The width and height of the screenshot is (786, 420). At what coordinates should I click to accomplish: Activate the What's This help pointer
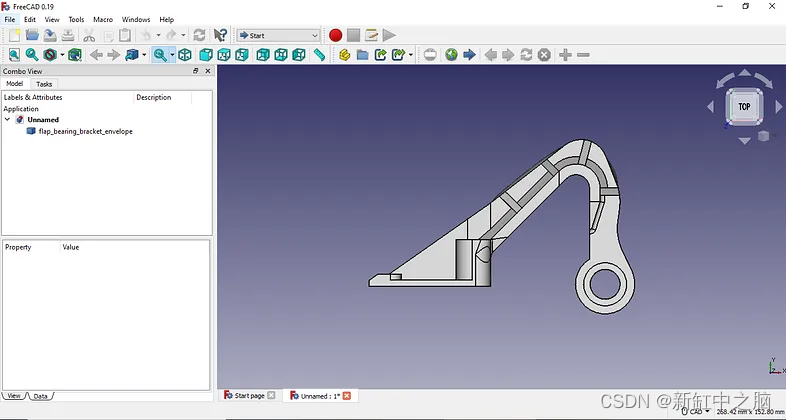pyautogui.click(x=220, y=35)
